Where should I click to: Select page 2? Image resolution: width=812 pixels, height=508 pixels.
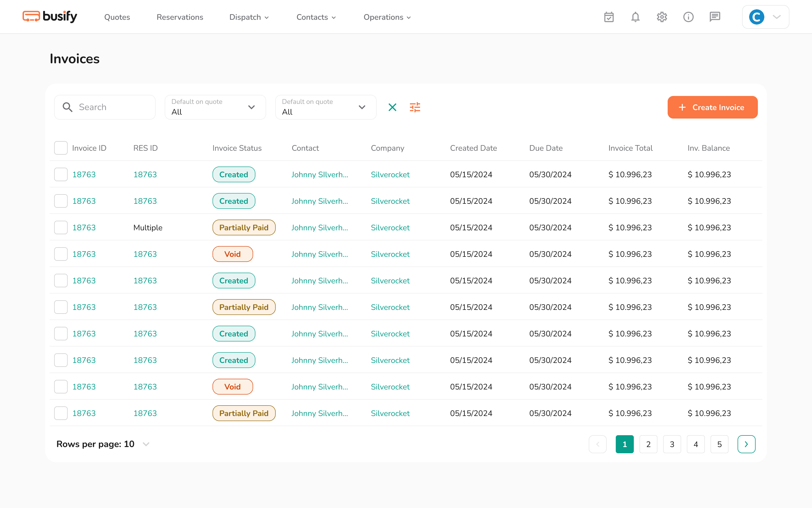[x=648, y=444]
